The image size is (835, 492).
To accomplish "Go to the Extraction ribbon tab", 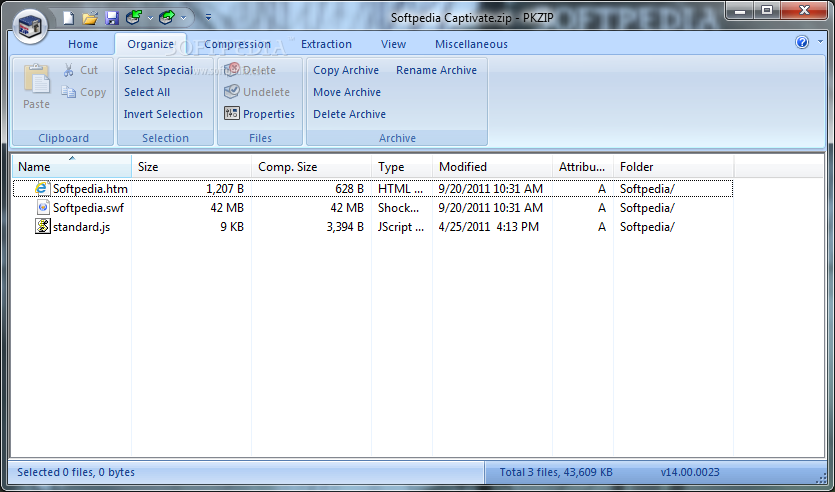I will click(x=326, y=44).
